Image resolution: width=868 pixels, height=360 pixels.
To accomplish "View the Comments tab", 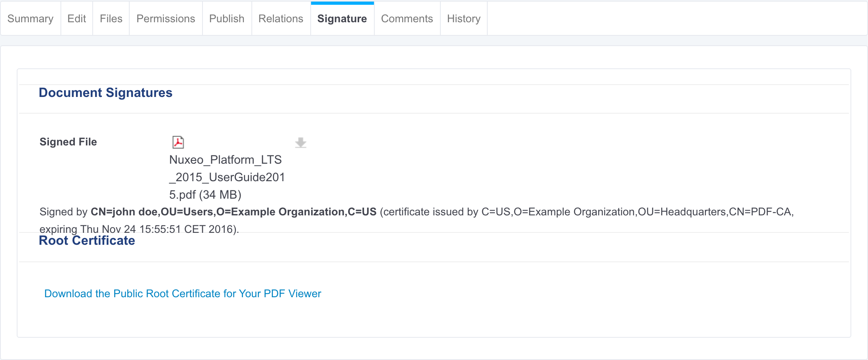I will point(407,19).
